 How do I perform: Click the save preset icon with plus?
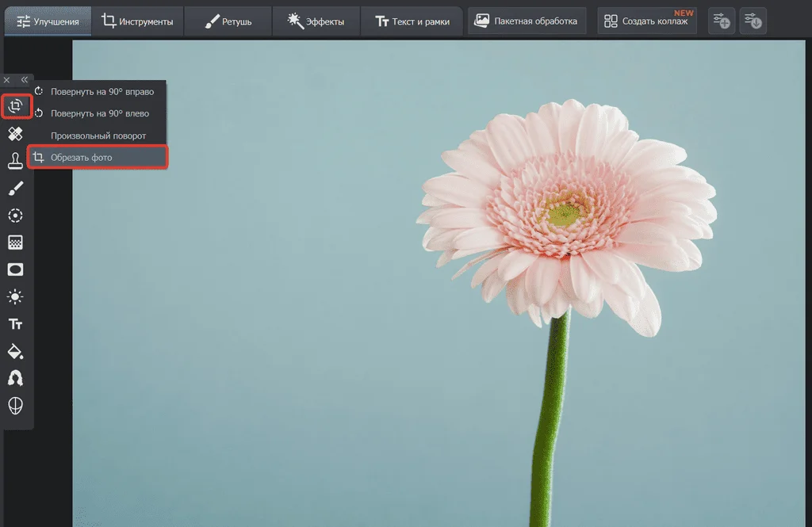click(x=721, y=21)
